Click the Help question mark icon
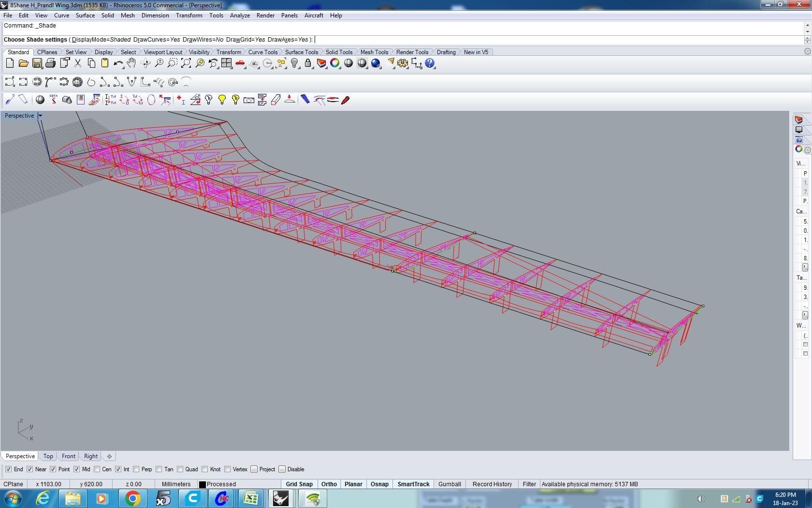This screenshot has width=812, height=508. click(x=430, y=63)
